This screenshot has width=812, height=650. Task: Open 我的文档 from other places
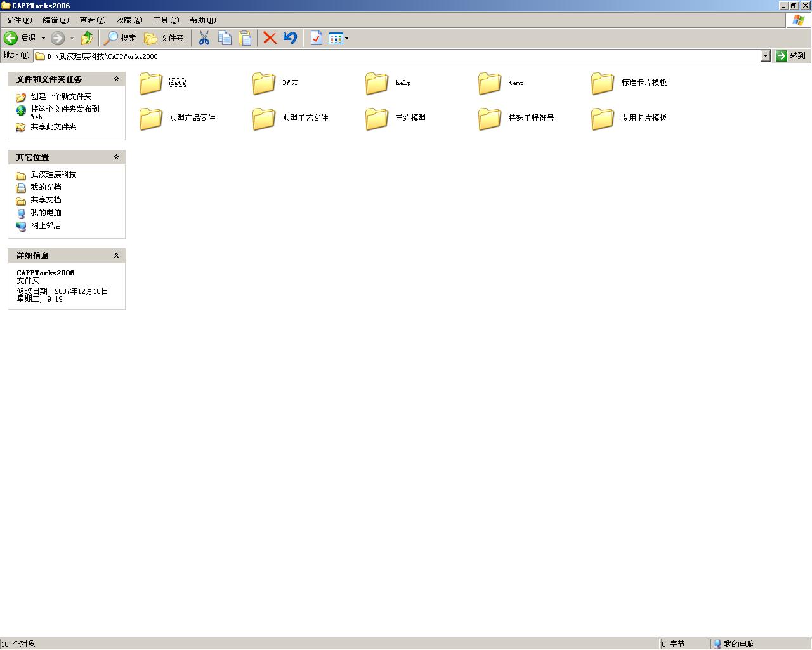(46, 187)
